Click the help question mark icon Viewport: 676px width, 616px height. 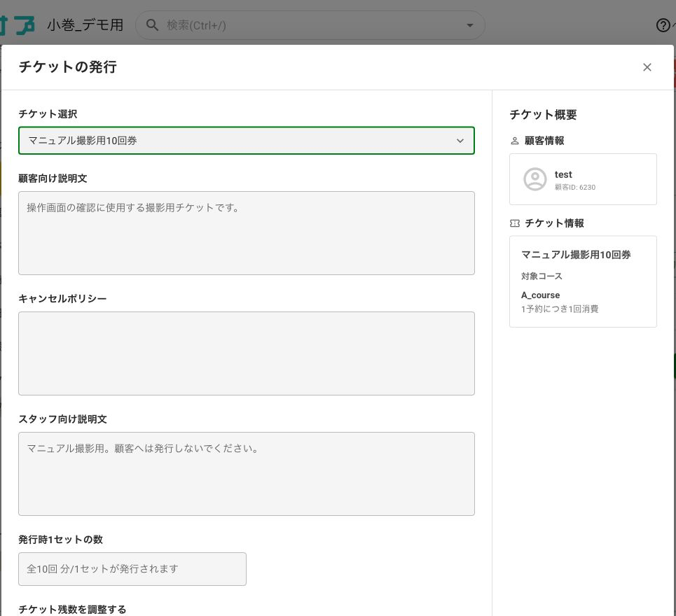pos(663,25)
